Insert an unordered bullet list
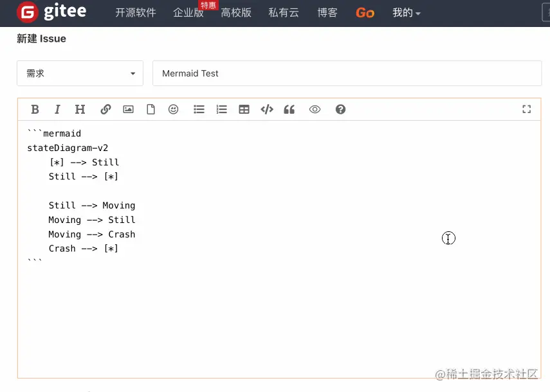Viewport: 550px width, 392px height. [x=199, y=109]
